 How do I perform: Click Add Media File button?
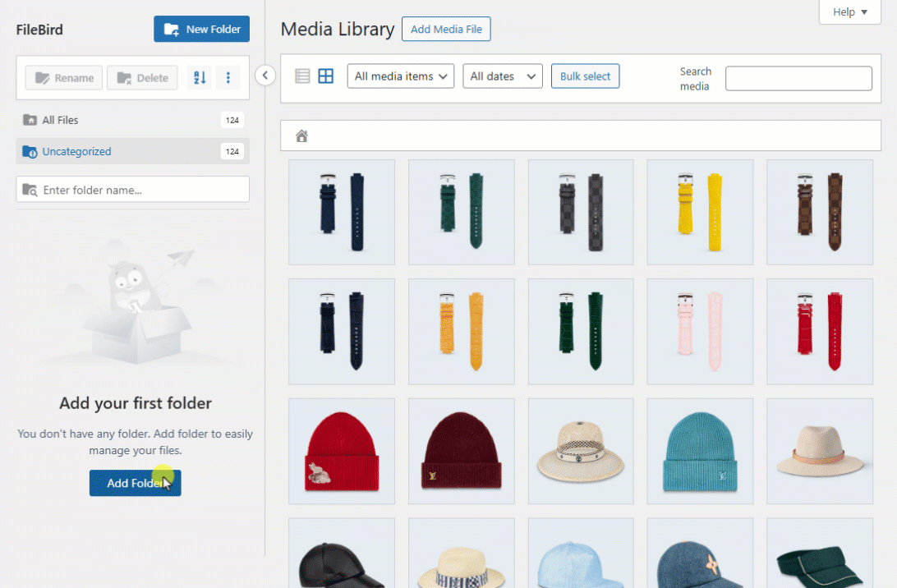(x=446, y=30)
